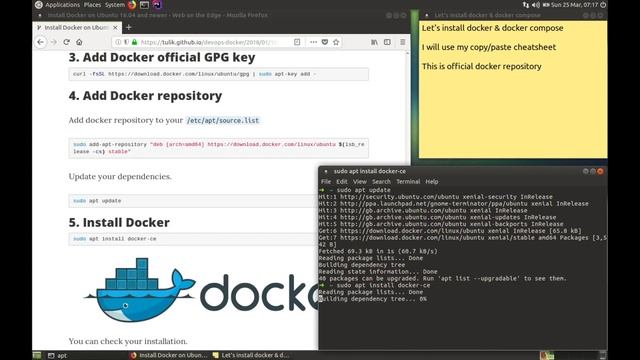Open terminal Edit menu
Screen dimensions: 640x360
tap(342, 182)
